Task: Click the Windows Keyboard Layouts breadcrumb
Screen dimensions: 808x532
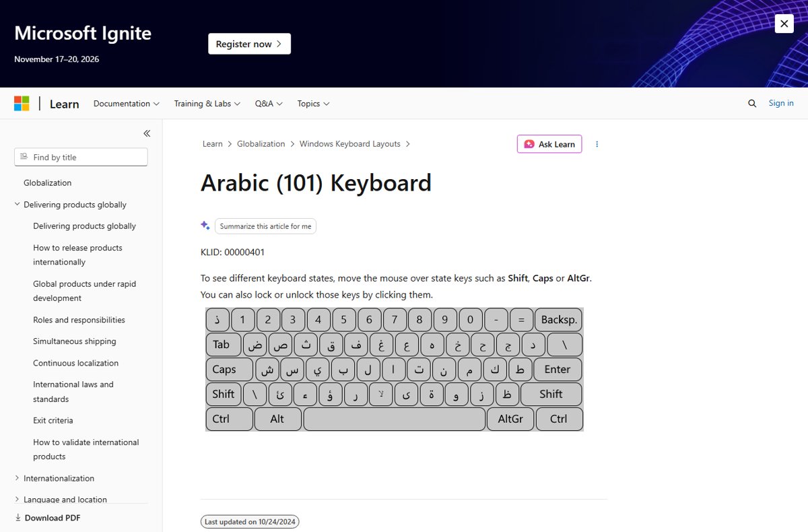Action: (x=349, y=143)
